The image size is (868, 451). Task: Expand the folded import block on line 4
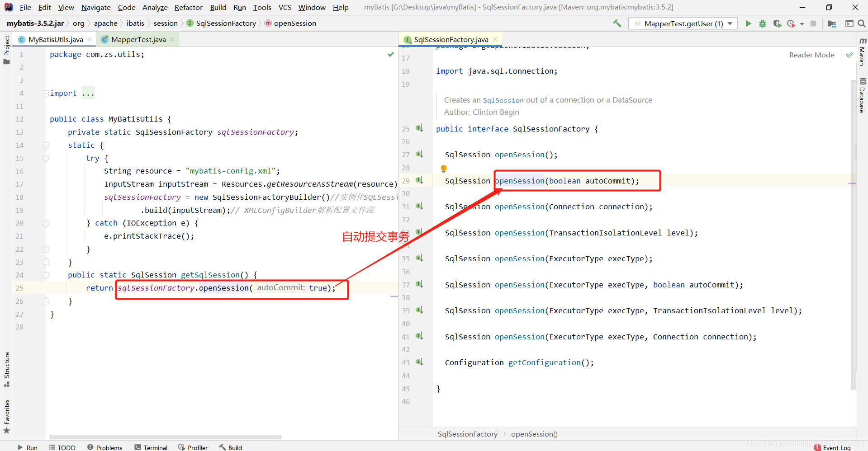[46, 93]
